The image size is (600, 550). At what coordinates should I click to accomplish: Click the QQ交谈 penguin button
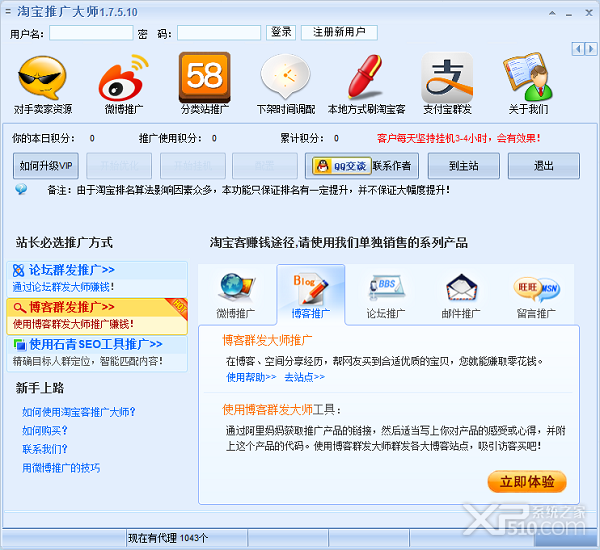point(342,166)
